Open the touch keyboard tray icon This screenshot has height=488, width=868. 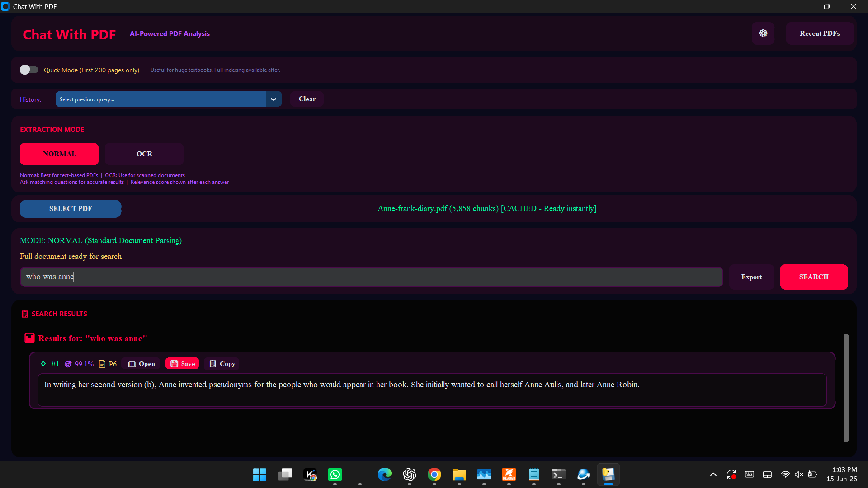point(750,474)
